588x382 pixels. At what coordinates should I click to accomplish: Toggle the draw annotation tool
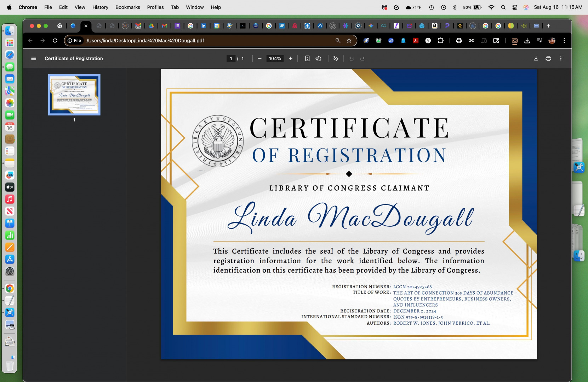[336, 58]
